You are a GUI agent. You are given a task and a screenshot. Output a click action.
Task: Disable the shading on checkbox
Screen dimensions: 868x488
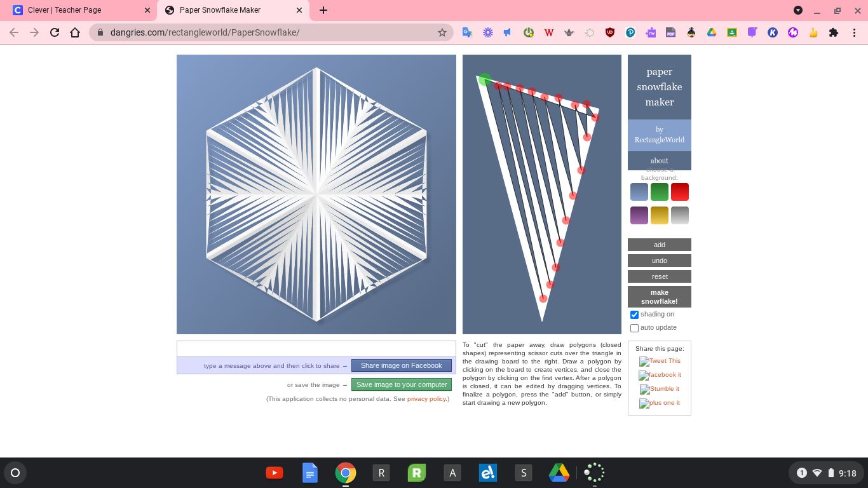pyautogui.click(x=634, y=315)
